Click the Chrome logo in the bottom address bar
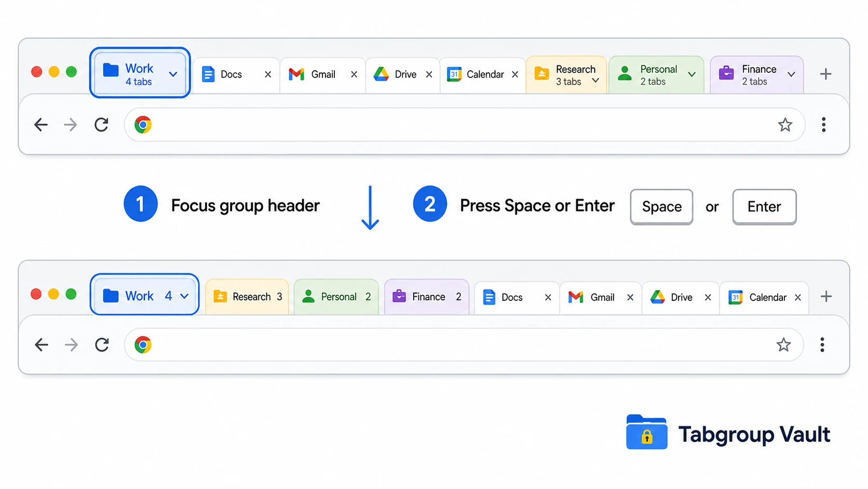868x489 pixels. (x=143, y=345)
